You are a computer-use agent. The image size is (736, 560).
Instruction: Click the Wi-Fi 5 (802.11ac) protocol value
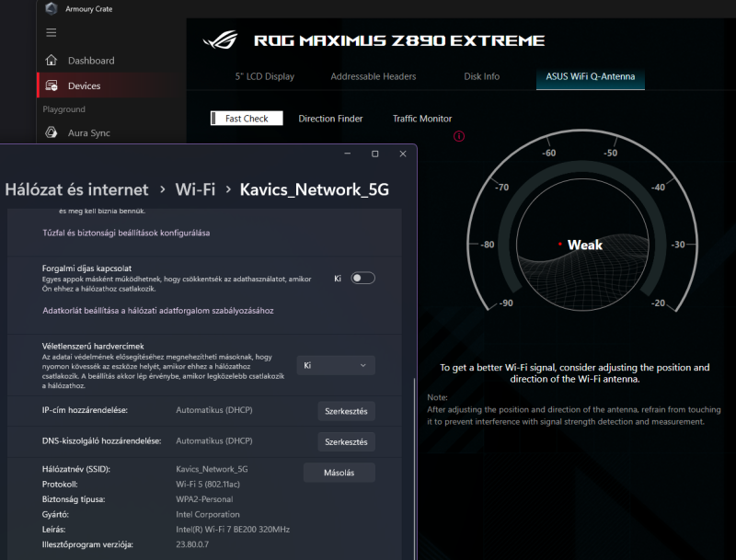point(208,484)
